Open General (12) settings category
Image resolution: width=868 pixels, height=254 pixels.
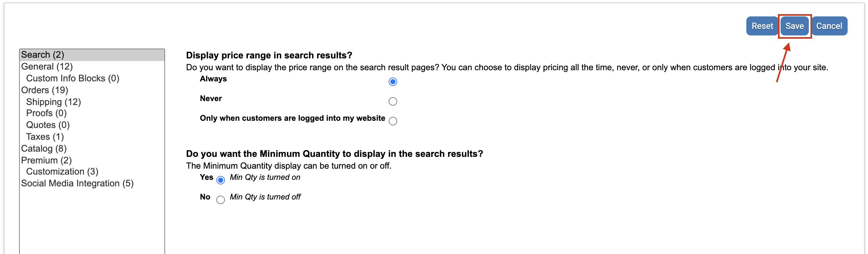tap(47, 66)
